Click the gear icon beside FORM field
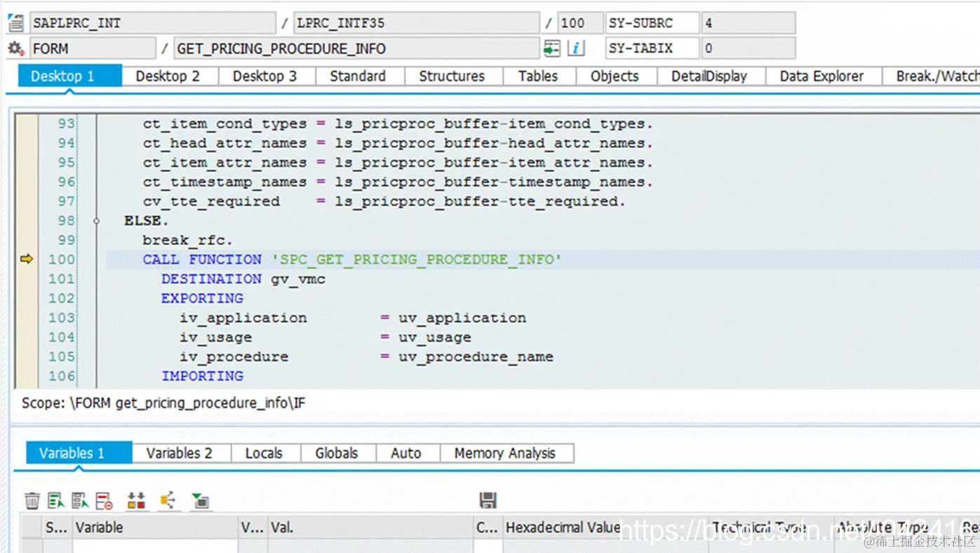 (15, 48)
